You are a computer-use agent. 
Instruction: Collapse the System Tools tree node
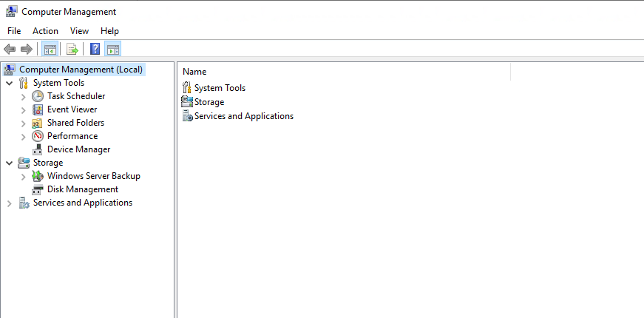pos(10,83)
